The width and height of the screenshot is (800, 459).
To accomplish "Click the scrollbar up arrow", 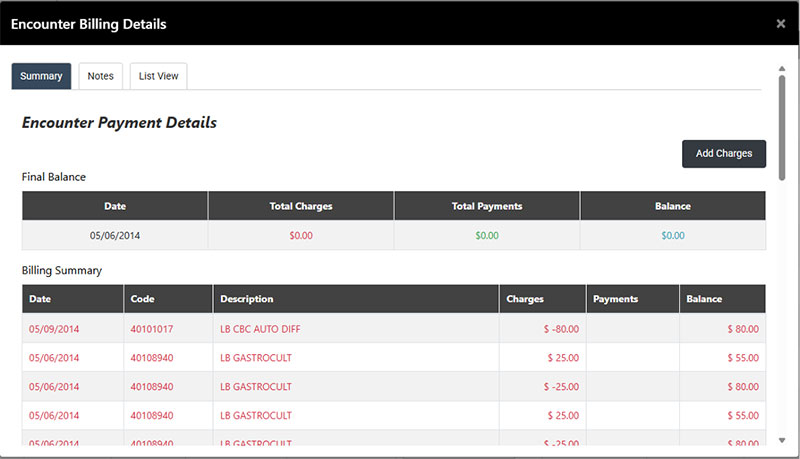I will click(x=781, y=69).
